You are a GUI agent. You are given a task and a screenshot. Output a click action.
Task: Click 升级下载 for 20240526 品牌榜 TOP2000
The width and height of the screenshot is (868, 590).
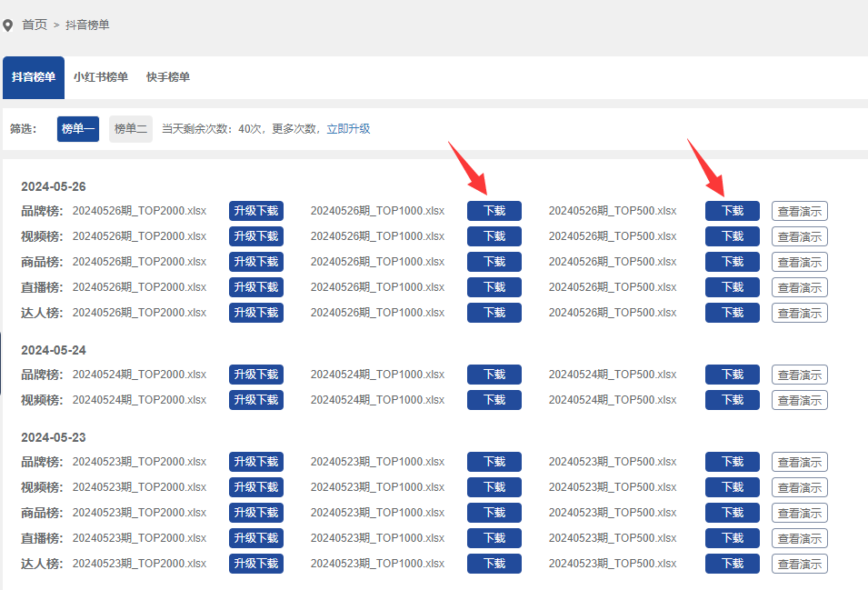[x=256, y=211]
